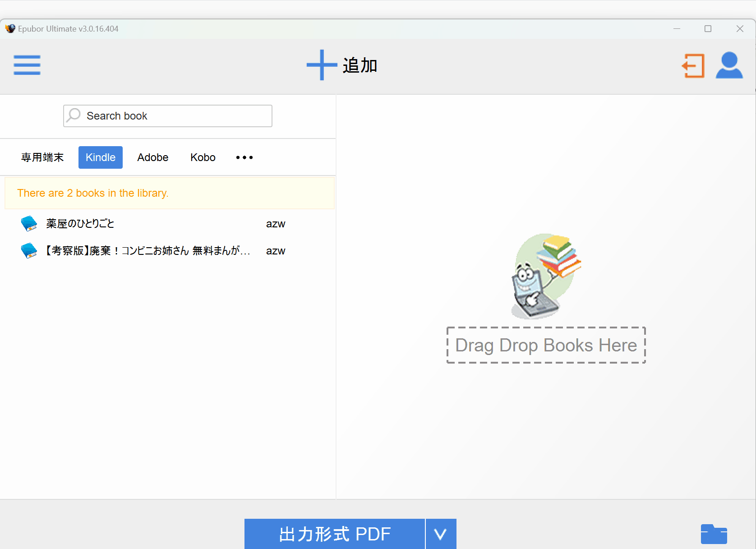Click the book icon beside 【考察版】廃棄
Image resolution: width=756 pixels, height=549 pixels.
pos(29,251)
